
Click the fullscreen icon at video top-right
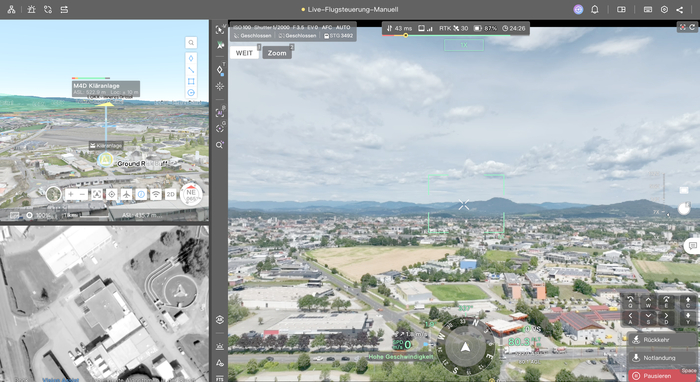[x=683, y=27]
